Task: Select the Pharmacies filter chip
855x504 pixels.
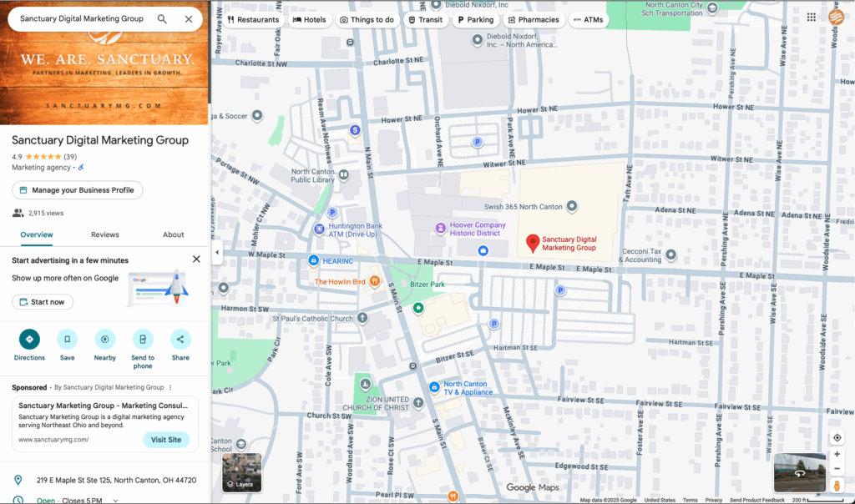Action: click(534, 20)
